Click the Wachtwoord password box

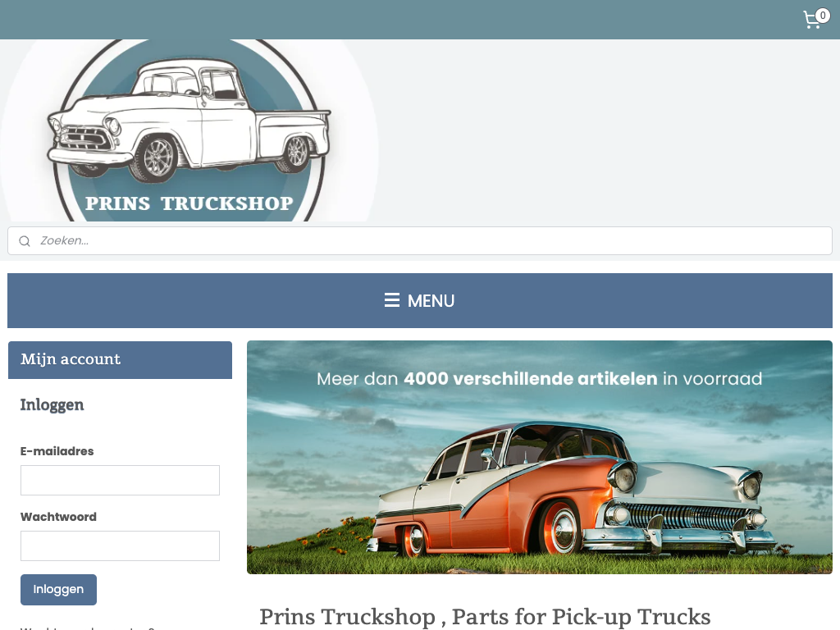click(120, 546)
